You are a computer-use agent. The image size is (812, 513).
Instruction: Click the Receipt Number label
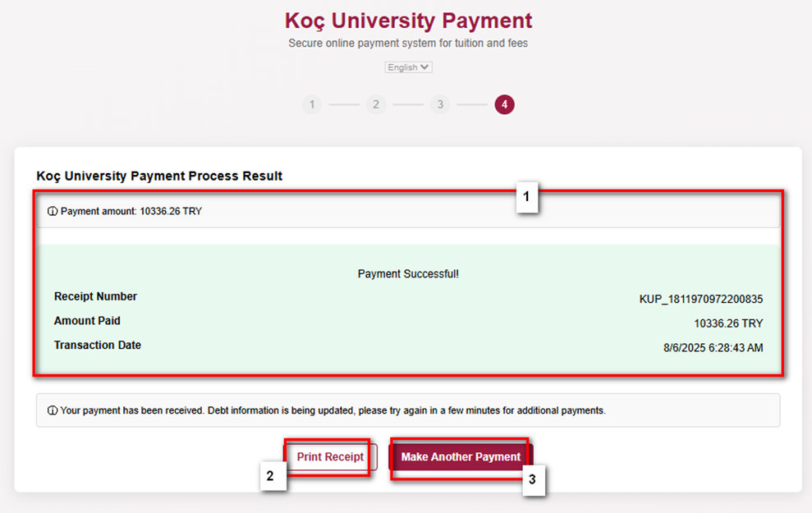coord(95,296)
